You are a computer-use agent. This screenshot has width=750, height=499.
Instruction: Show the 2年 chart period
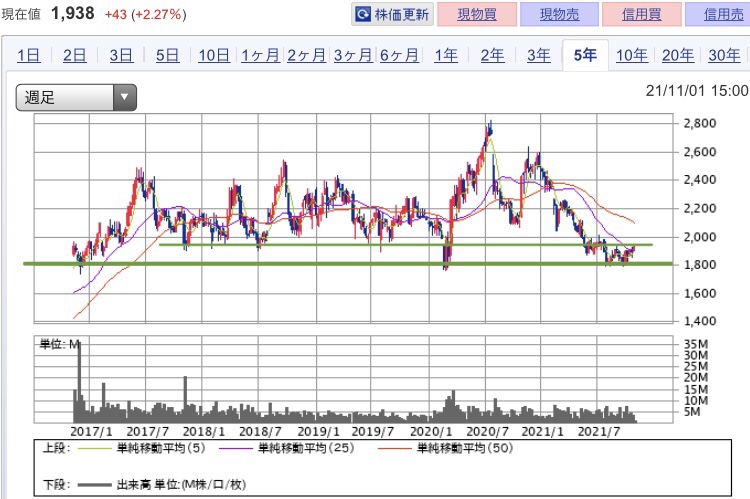[492, 55]
